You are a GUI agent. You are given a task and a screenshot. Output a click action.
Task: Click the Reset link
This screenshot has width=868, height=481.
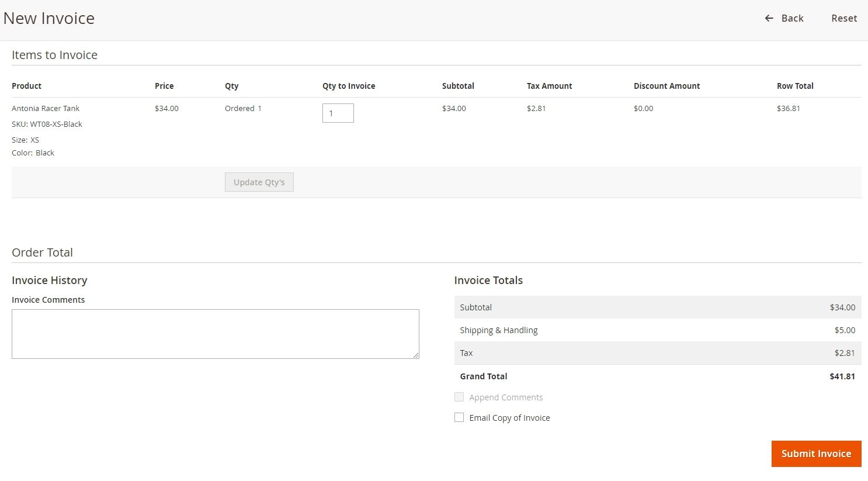click(x=843, y=18)
